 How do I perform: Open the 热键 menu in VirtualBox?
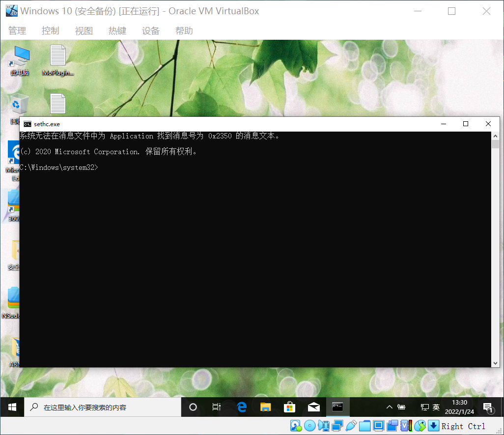(117, 30)
